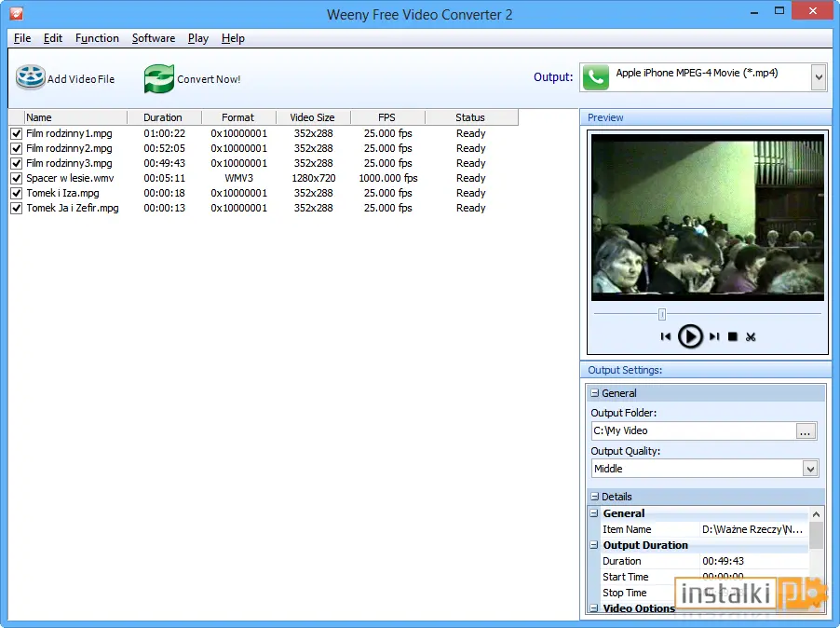This screenshot has width=840, height=628.
Task: Click the Item Name value D:\Ważne Rzeczy
Action: [x=752, y=529]
